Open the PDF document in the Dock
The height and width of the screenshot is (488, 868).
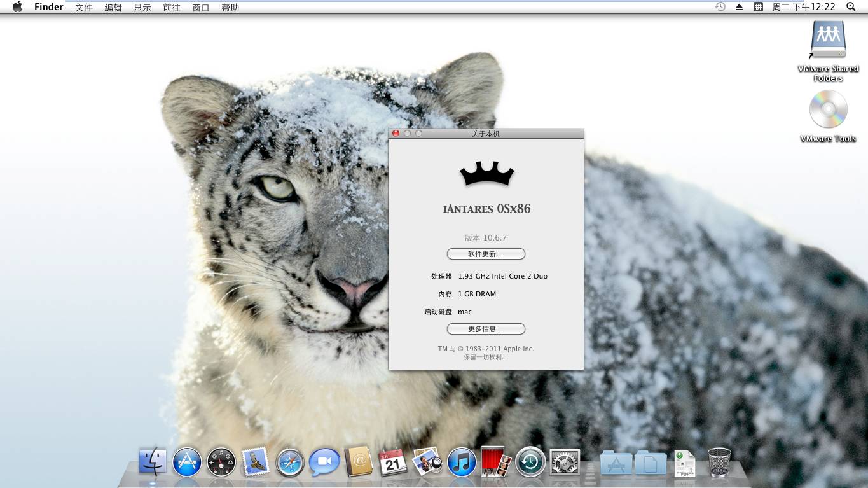coord(685,463)
